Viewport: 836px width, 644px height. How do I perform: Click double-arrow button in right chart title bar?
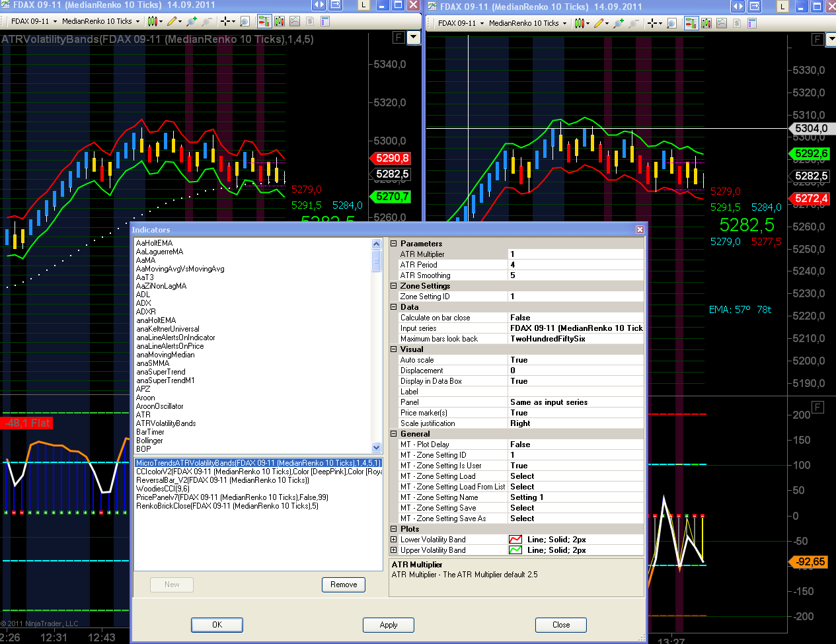(738, 7)
